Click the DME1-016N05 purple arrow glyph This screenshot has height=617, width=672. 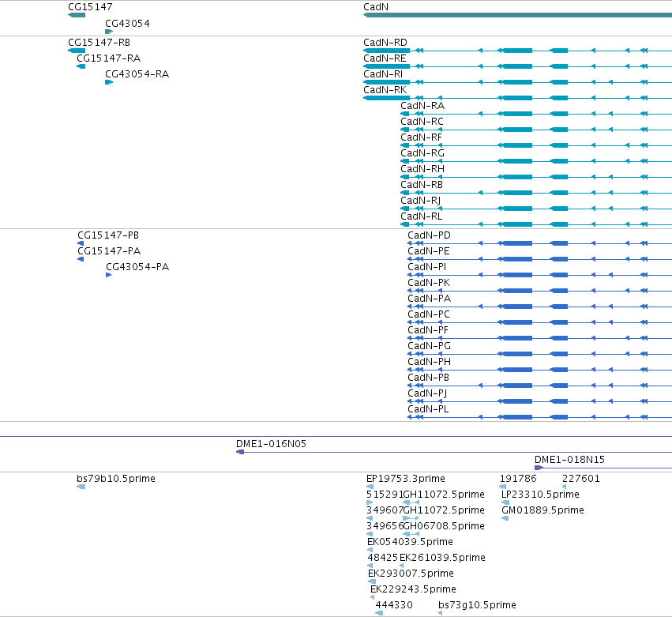pyautogui.click(x=240, y=452)
